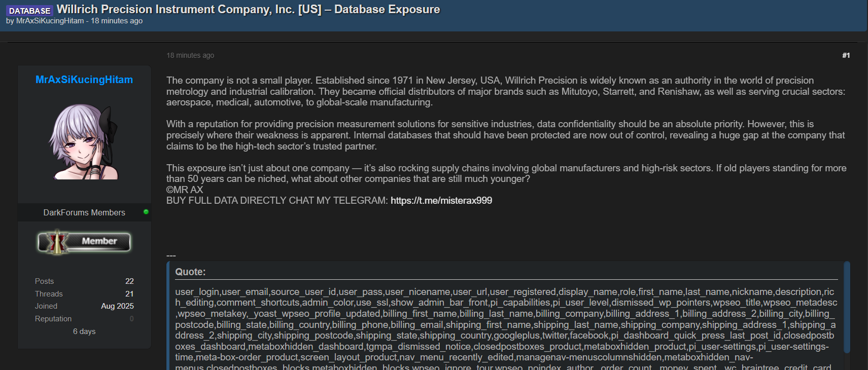
Task: Click the green online status dot
Action: click(x=146, y=212)
